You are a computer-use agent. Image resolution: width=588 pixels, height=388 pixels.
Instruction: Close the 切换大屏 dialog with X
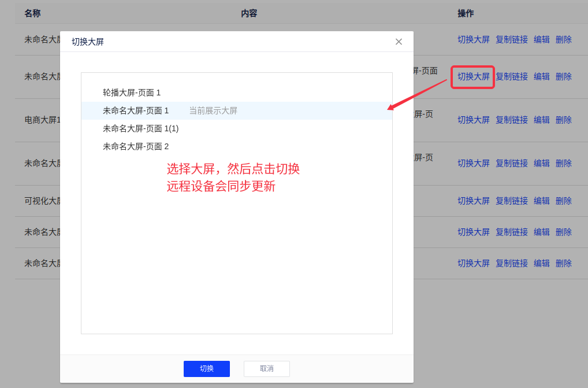pos(399,42)
